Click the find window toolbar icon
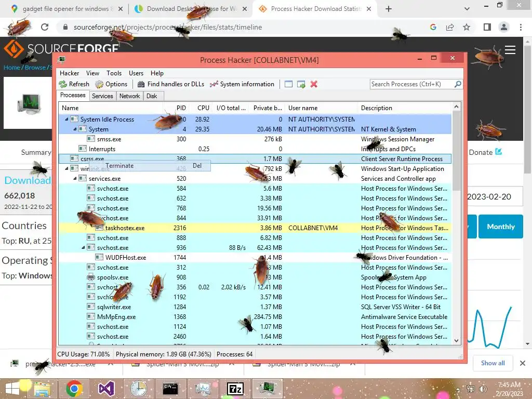532x399 pixels. [288, 84]
